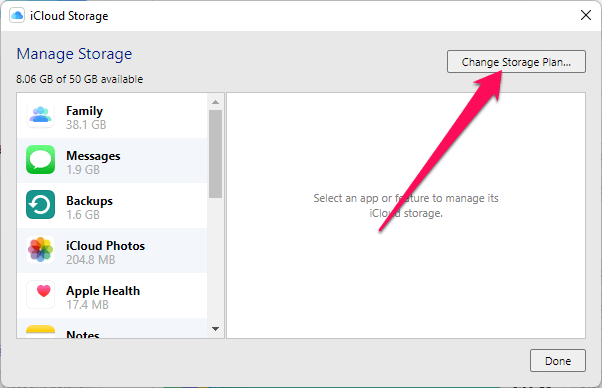Select the Backups label in the list
Screen dimensions: 602x388
pyautogui.click(x=89, y=201)
